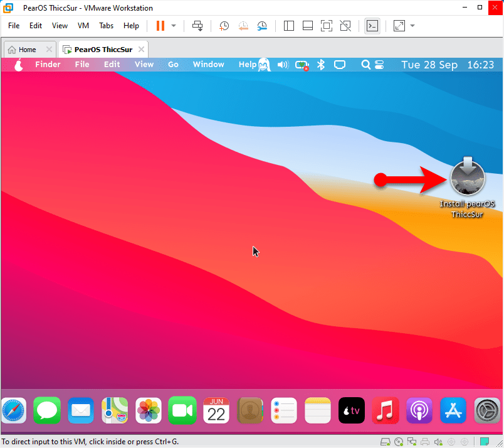Open the Tabs menu
The height and width of the screenshot is (448, 504).
click(x=106, y=26)
